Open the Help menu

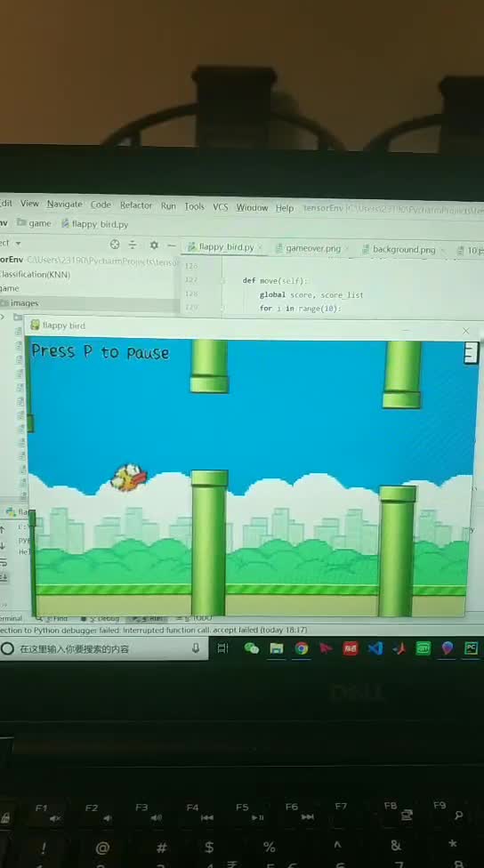(285, 207)
